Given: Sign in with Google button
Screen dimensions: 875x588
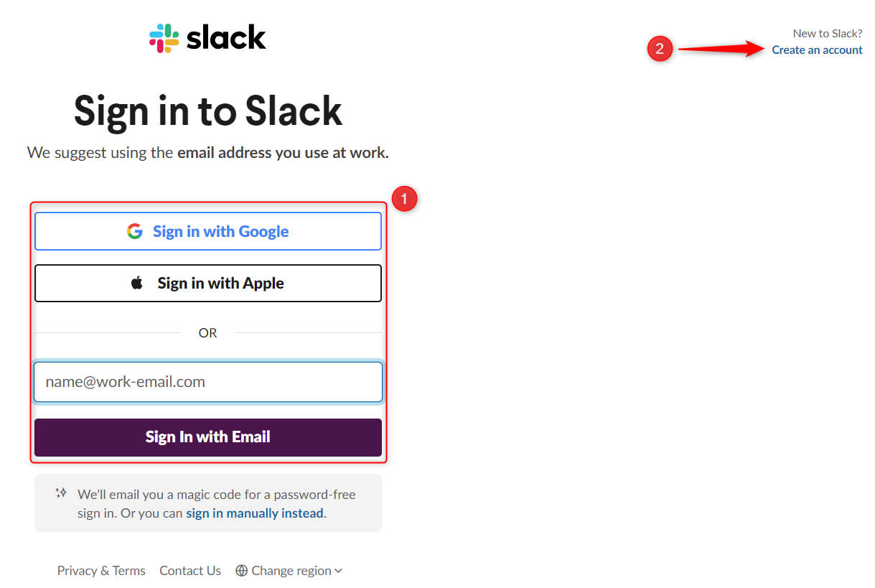Looking at the screenshot, I should (x=208, y=231).
